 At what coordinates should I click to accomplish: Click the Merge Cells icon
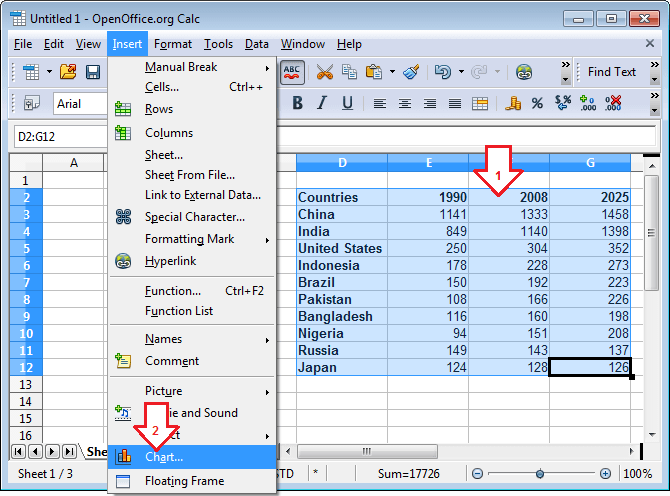click(480, 103)
